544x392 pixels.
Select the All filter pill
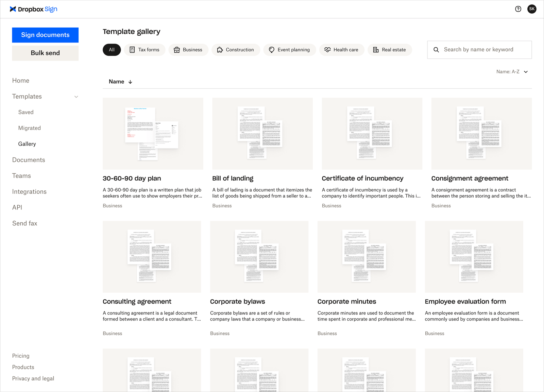tap(112, 50)
